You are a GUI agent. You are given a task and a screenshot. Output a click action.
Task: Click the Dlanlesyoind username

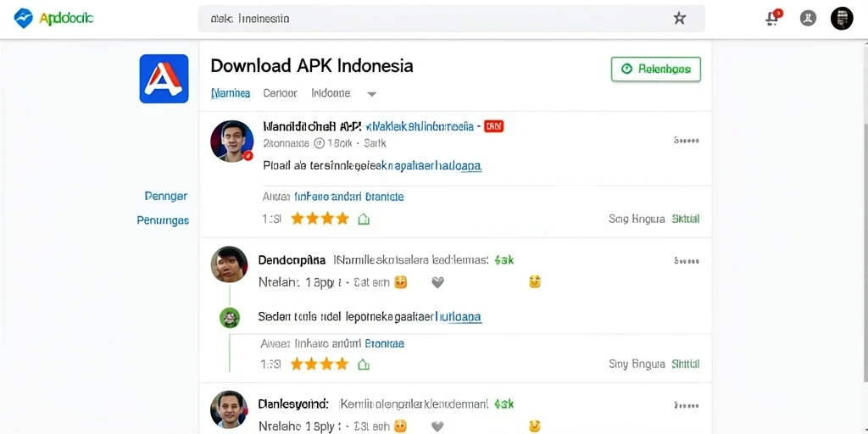[293, 404]
